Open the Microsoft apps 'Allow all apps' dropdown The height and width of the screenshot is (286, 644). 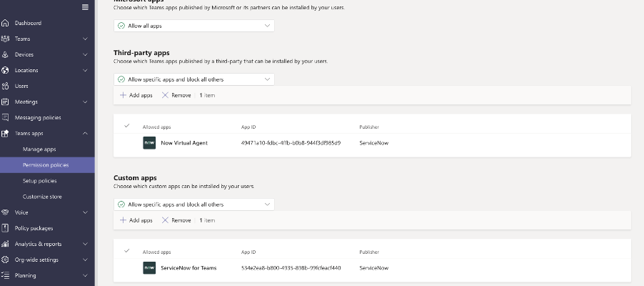194,26
